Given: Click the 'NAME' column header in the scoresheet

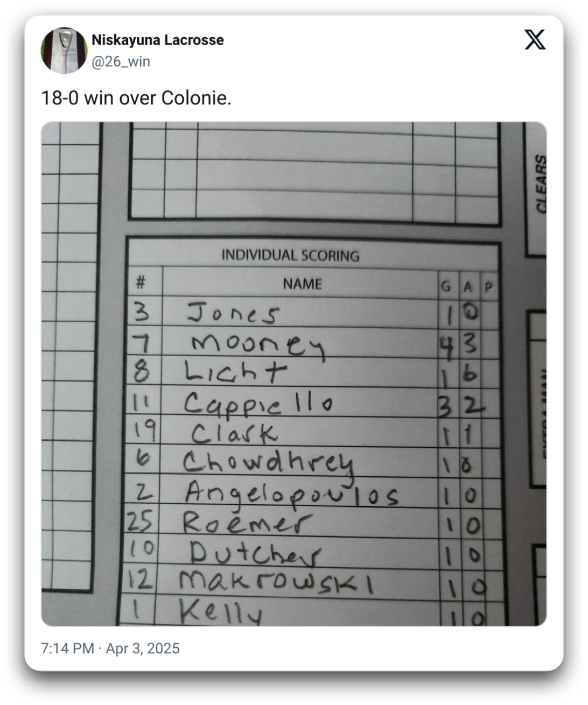Looking at the screenshot, I should point(302,284).
